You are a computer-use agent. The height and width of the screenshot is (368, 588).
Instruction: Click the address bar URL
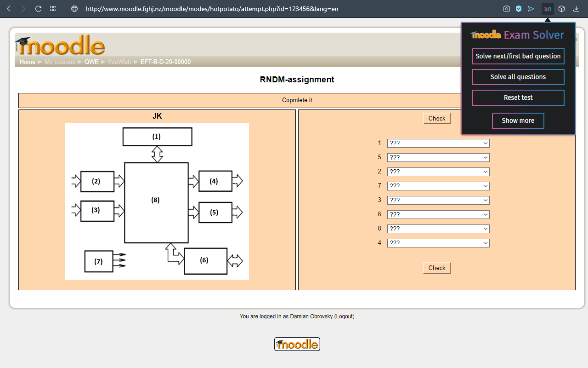(212, 9)
